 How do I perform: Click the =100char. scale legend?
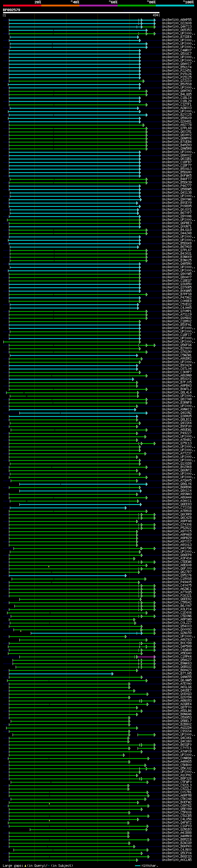[x=147, y=866]
